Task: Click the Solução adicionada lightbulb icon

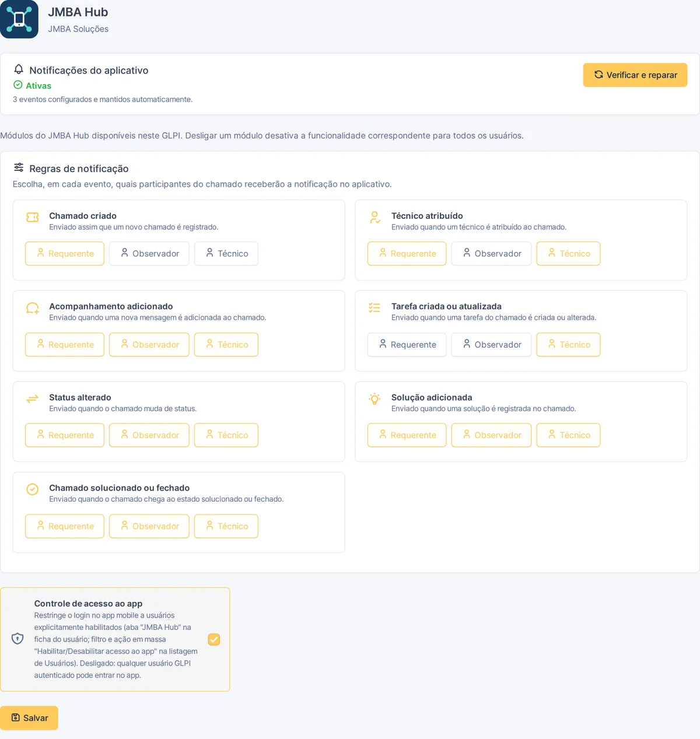Action: pos(374,399)
